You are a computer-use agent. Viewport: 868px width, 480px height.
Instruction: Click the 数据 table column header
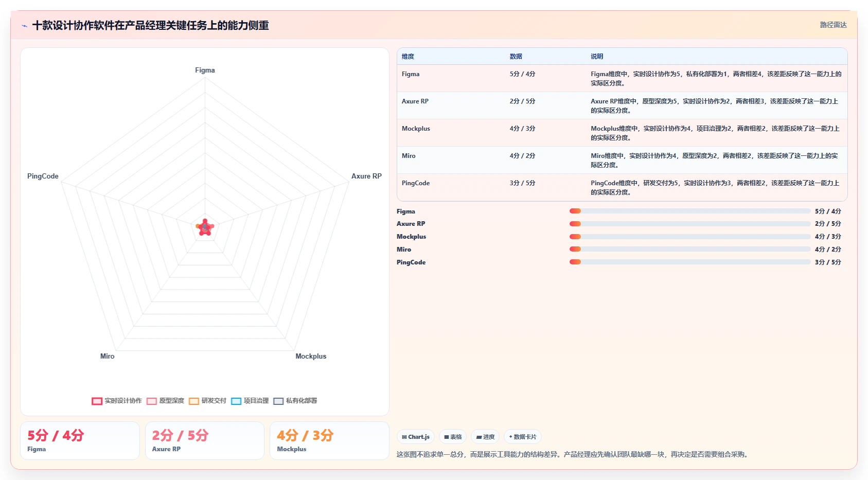click(x=516, y=57)
